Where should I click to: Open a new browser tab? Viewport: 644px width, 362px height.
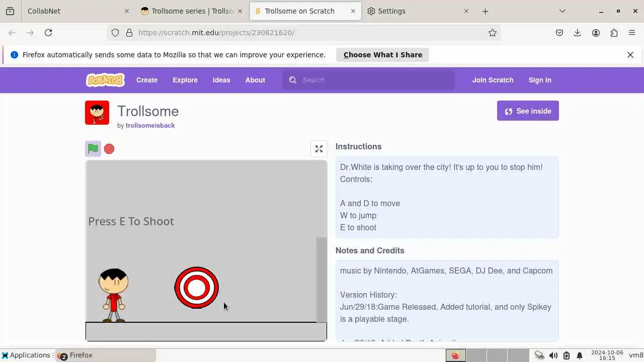coord(485,11)
